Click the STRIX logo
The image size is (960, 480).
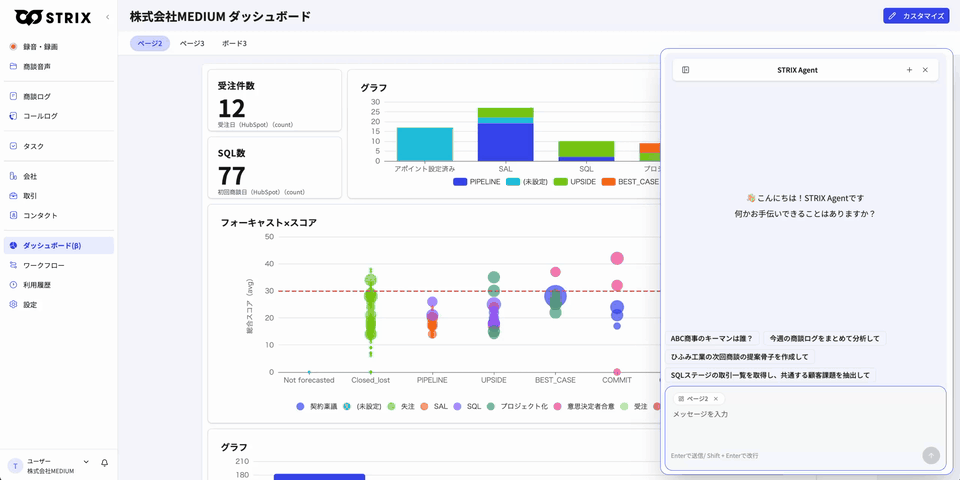pyautogui.click(x=53, y=17)
